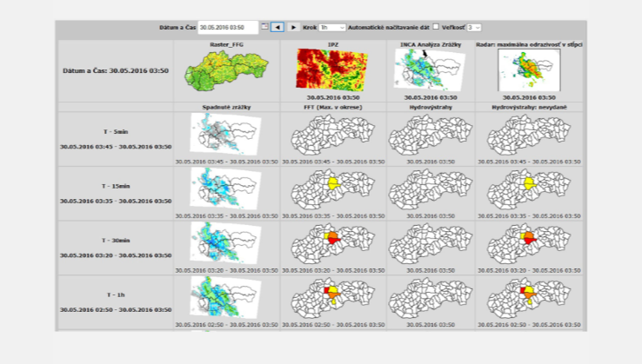
Task: Open the Raster_FFG map thumbnail
Action: 225,70
